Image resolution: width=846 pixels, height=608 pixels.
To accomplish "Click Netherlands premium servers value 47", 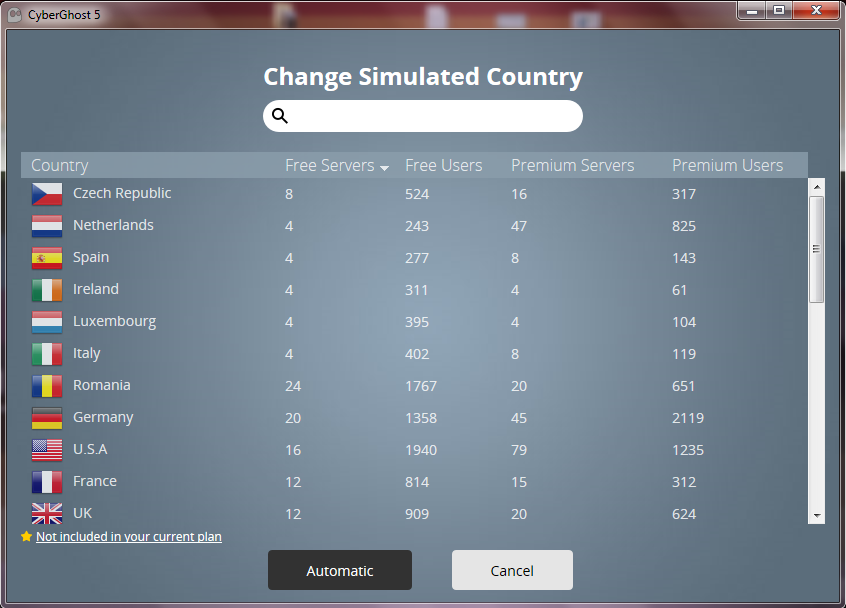I will [x=519, y=227].
